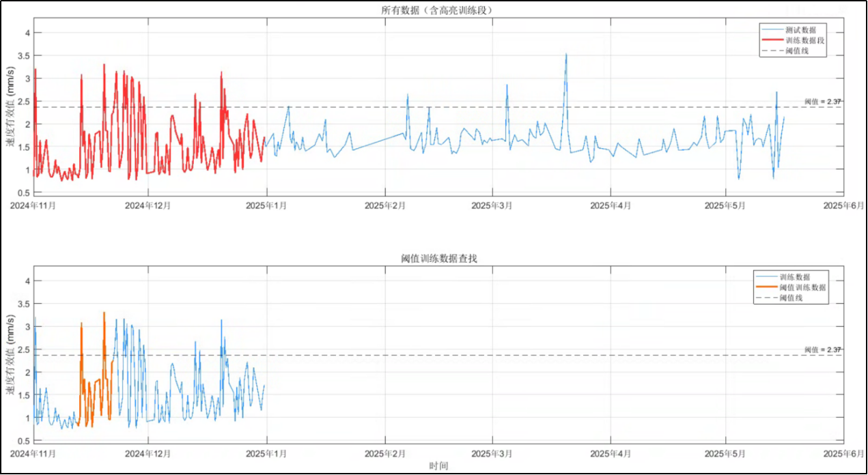Click 阈值 = 2.37 label in 阈值训练数据查找 plot
This screenshot has width=868, height=475.
[822, 349]
